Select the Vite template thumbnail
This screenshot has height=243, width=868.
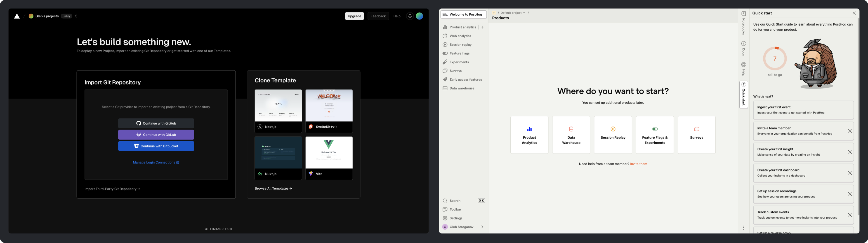(x=329, y=153)
